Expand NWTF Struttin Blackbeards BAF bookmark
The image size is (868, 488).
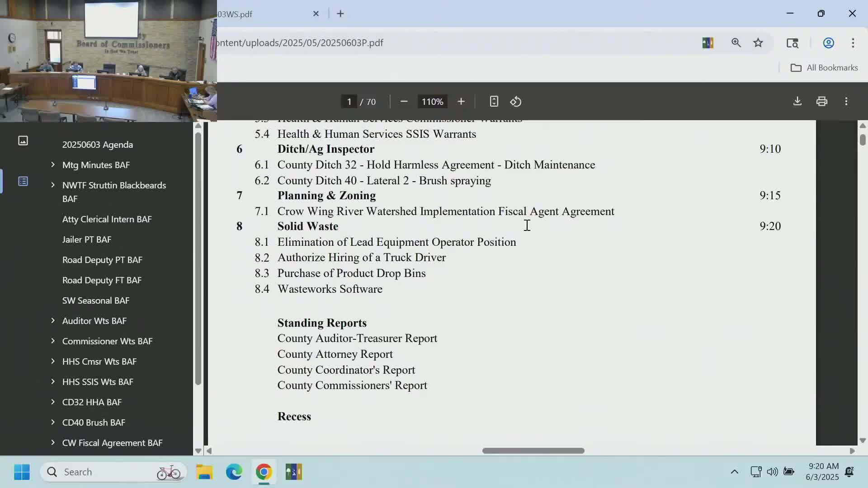53,185
